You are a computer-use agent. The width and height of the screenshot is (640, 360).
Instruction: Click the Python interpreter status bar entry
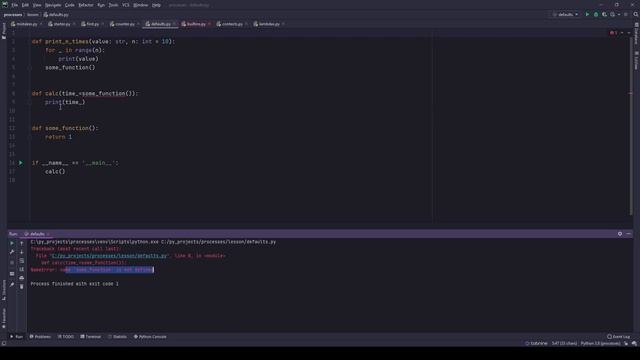click(600, 344)
